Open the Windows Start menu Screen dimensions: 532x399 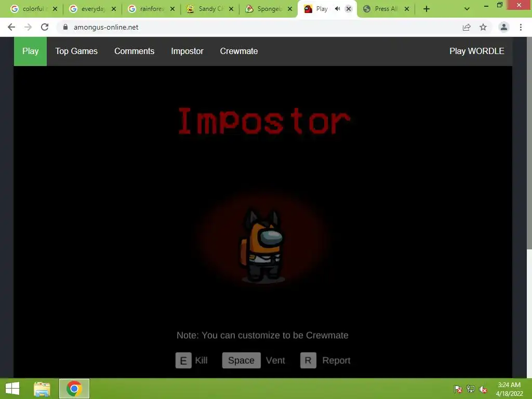coord(12,389)
